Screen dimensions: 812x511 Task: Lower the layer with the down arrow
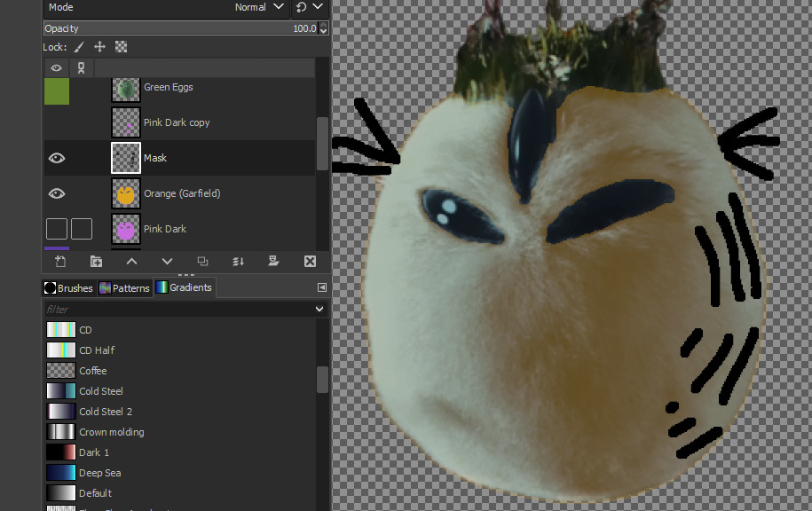coord(167,262)
